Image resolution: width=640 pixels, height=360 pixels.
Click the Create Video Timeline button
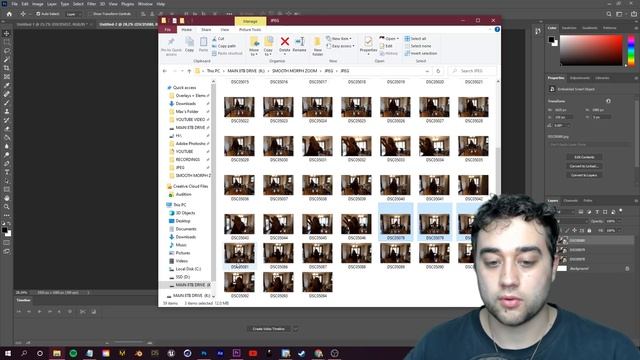click(x=268, y=329)
